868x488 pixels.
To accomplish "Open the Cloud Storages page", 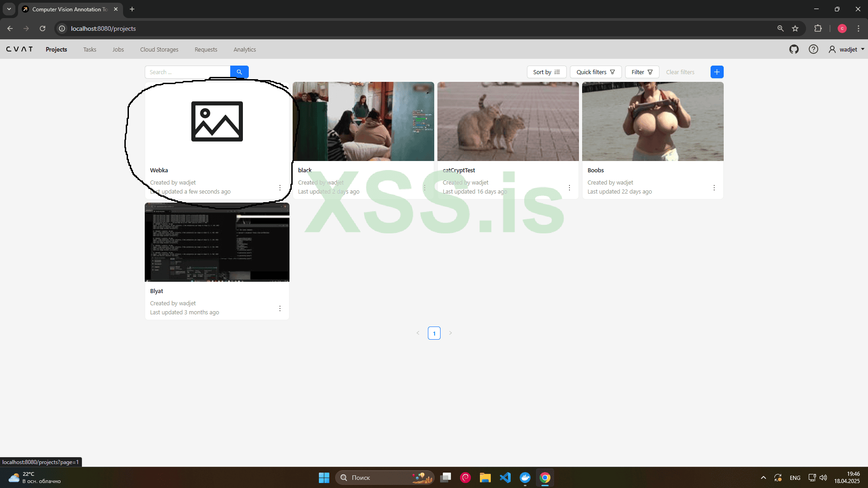I will (x=159, y=49).
